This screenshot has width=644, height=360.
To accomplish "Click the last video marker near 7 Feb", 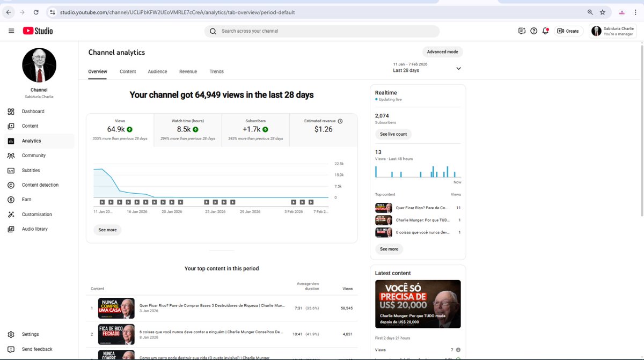I will (x=311, y=202).
